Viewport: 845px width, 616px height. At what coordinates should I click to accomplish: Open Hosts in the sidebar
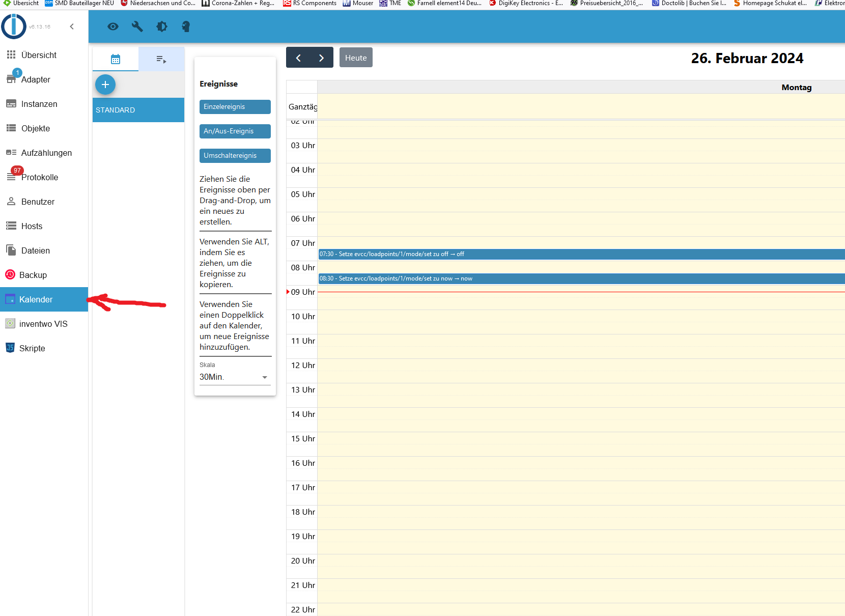(44, 226)
